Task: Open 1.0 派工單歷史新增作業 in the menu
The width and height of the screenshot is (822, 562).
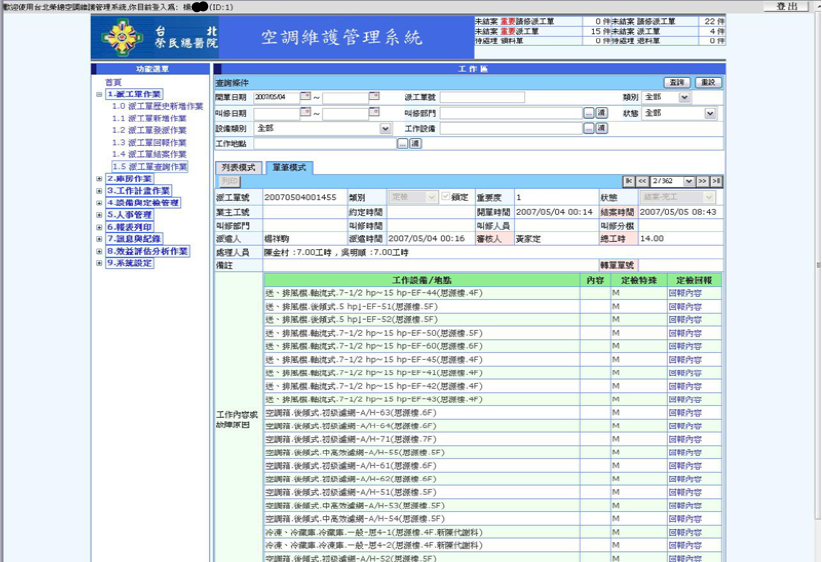Action: (158, 106)
